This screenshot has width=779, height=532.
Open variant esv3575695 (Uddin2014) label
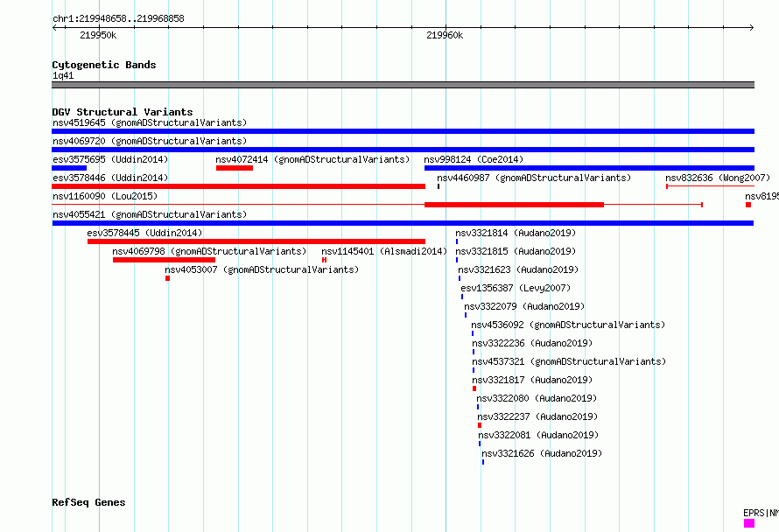coord(110,159)
